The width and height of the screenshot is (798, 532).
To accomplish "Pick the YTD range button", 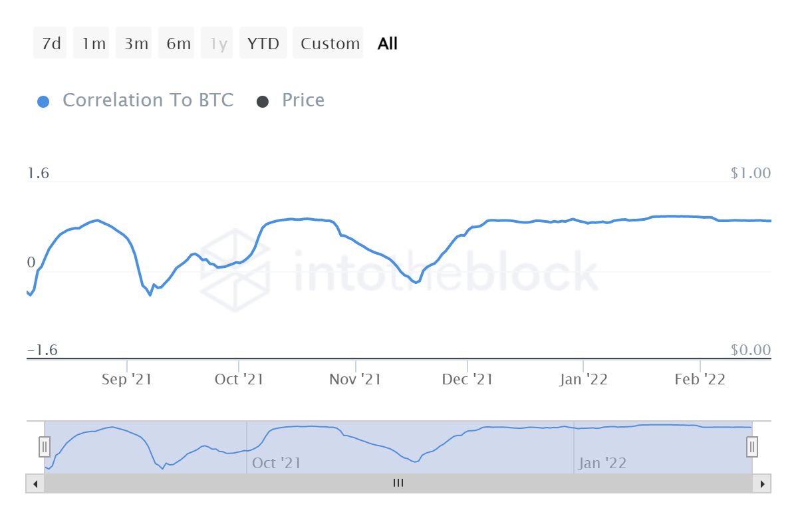I will 263,44.
